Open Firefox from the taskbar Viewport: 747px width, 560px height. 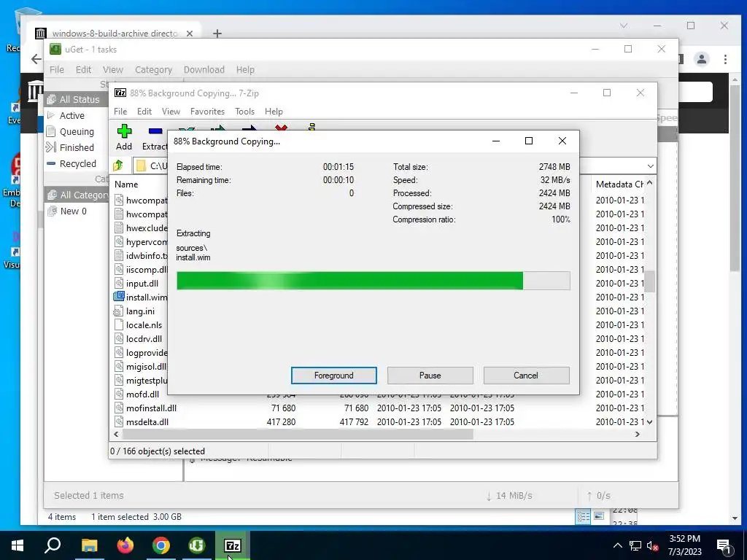point(125,545)
